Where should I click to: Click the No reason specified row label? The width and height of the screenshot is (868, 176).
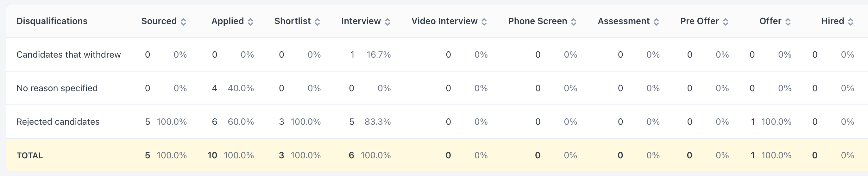57,88
